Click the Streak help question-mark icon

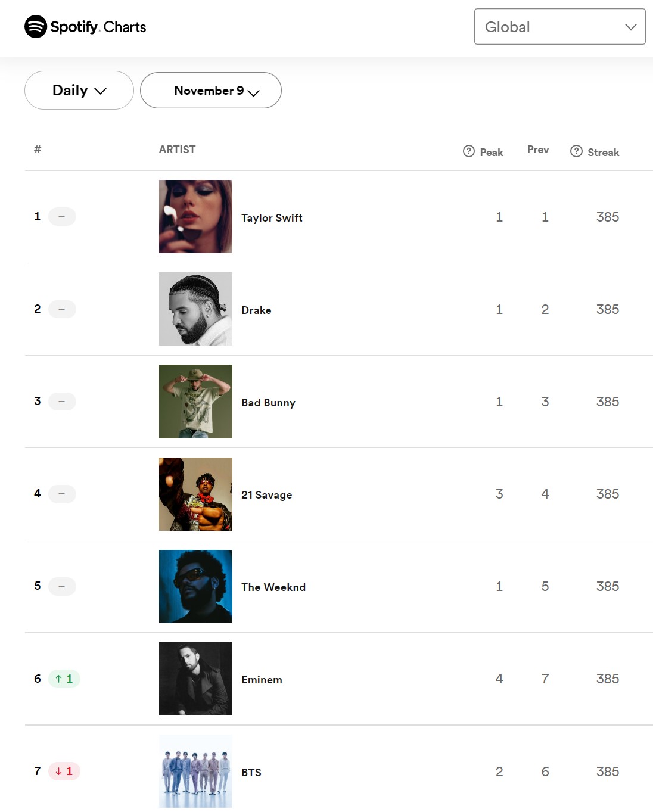pyautogui.click(x=576, y=151)
